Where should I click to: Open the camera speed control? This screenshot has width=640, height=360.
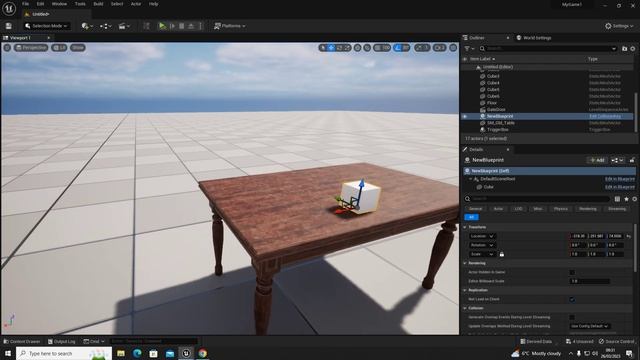tap(440, 48)
